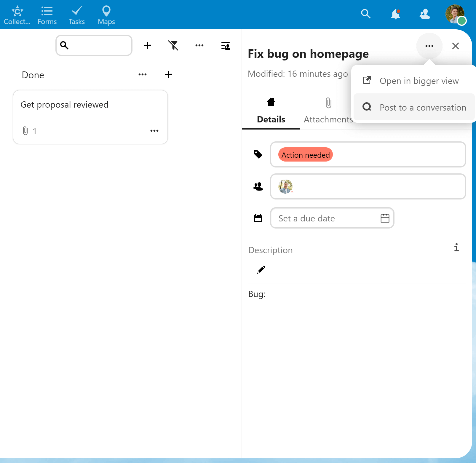Viewport: 476px width, 463px height.
Task: Open the board details sharing icon
Action: point(226,46)
